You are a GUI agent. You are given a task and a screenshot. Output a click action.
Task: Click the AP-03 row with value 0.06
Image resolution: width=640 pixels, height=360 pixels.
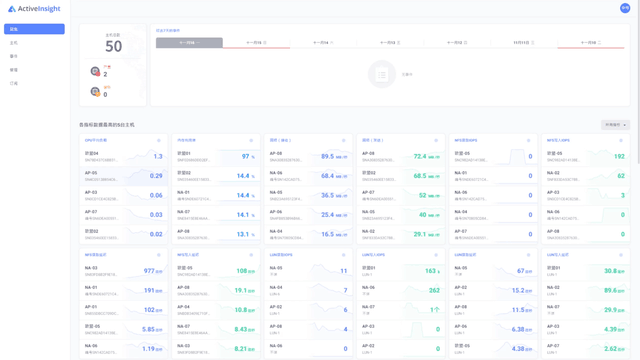124,196
